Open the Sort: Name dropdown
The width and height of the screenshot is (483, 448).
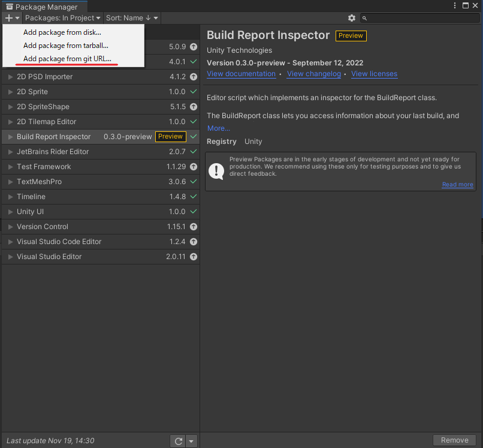tap(131, 18)
